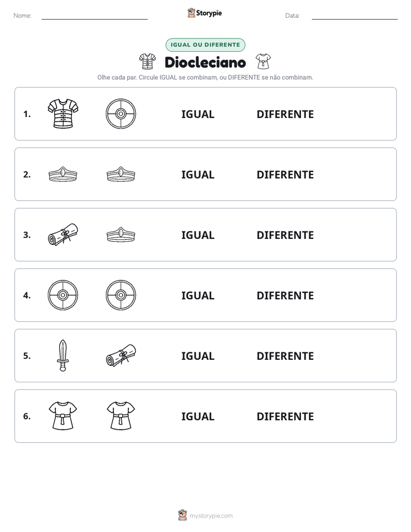
Task: Choose DIFERENTE for row 5
Action: [285, 356]
